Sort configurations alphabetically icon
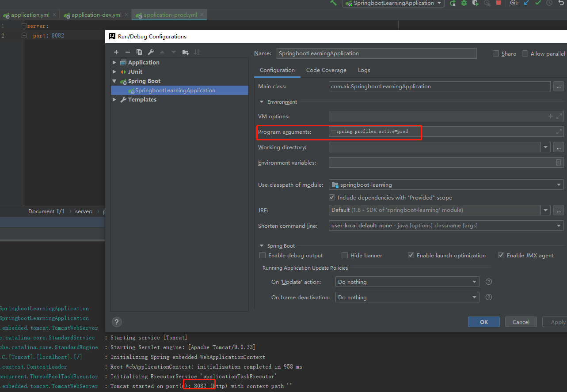This screenshot has height=392, width=567. [x=197, y=52]
